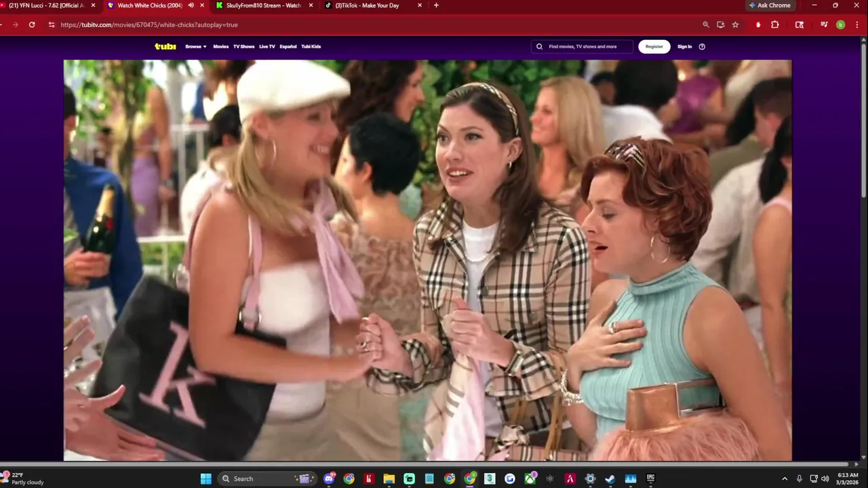Viewport: 868px width, 488px height.
Task: Go to TV Shows
Action: tap(244, 47)
